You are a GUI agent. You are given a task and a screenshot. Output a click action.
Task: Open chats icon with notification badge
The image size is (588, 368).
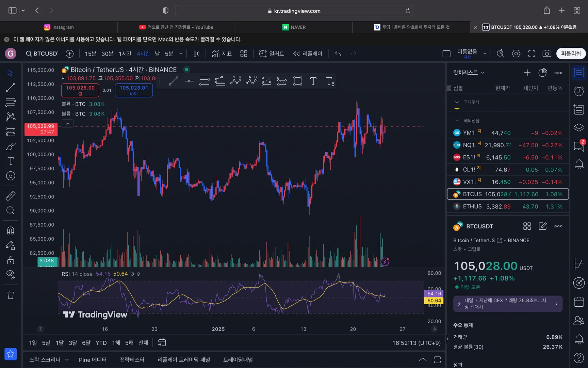pos(579,146)
